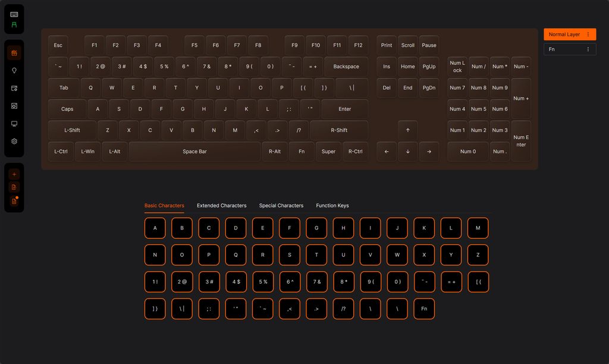The image size is (609, 364).
Task: Click the green device icon in sidebar
Action: pyautogui.click(x=14, y=25)
